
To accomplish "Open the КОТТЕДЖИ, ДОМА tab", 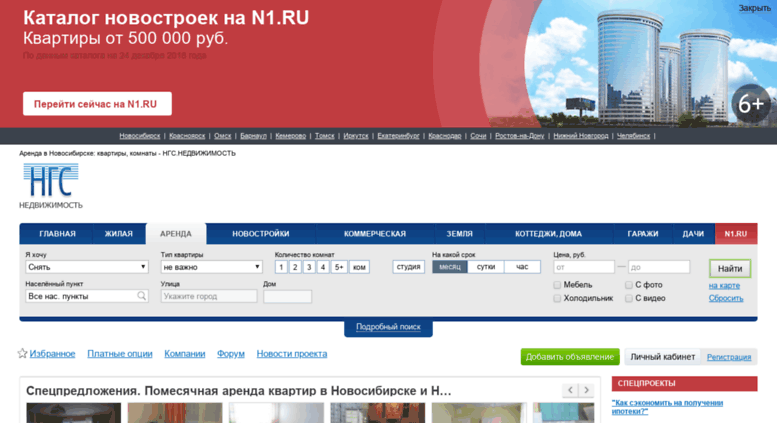I will [549, 234].
